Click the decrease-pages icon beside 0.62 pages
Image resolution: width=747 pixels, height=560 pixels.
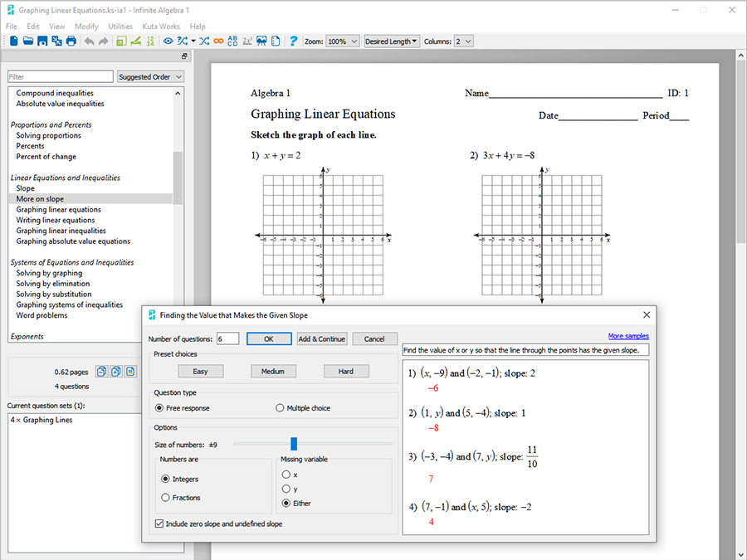click(x=101, y=372)
